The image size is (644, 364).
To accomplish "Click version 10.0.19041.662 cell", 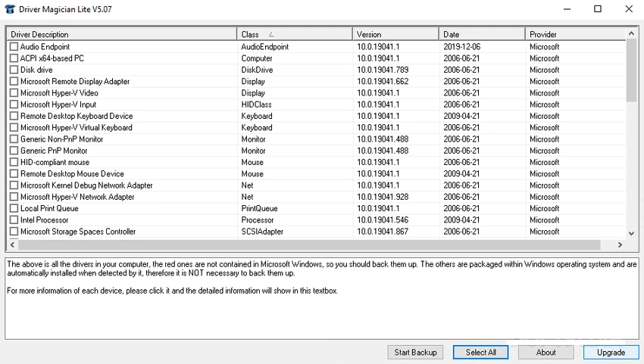I will [383, 81].
